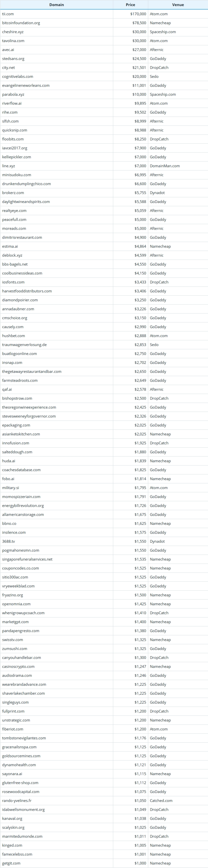Click the getgit.com domain

tap(11, 863)
